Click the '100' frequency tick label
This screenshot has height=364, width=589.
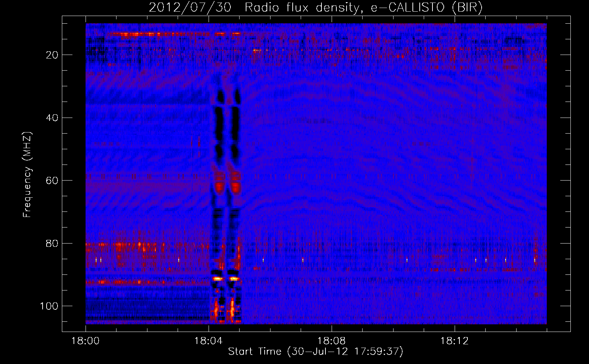click(x=49, y=306)
